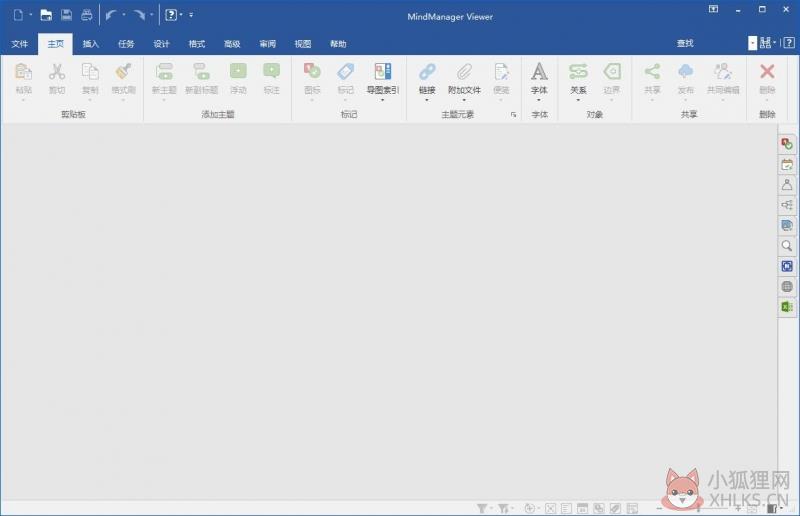Click the filter funnel icon in status bar
Viewport: 800px width, 516px height.
pos(482,508)
